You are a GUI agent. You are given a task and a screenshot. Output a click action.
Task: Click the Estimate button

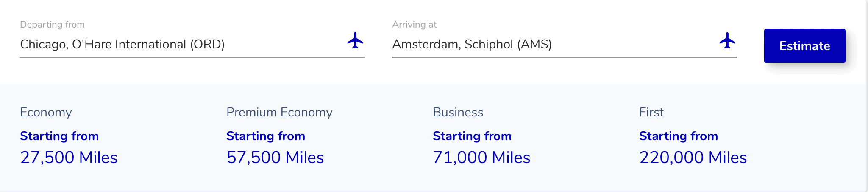coord(804,46)
